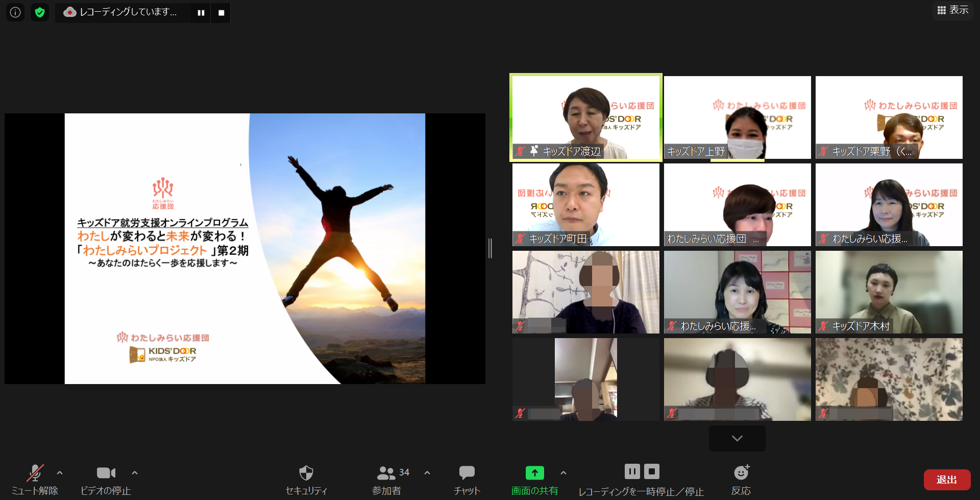
Task: Click the red 退出 leave button
Action: click(x=947, y=480)
